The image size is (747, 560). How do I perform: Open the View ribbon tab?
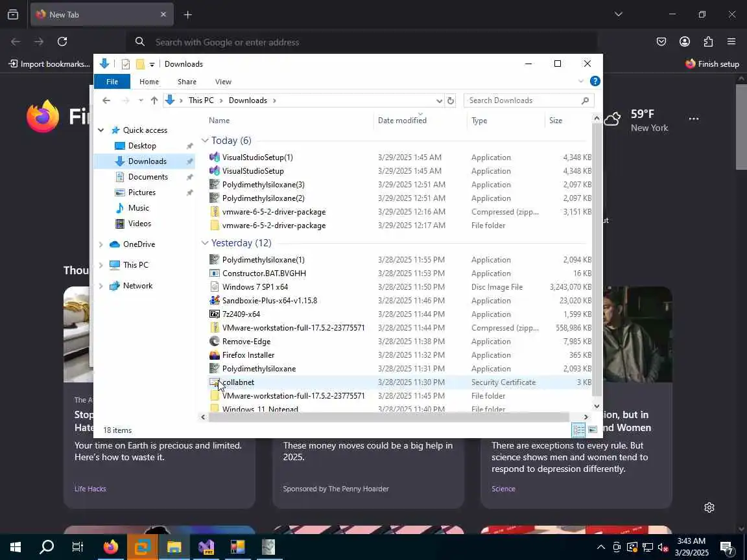[x=223, y=82]
